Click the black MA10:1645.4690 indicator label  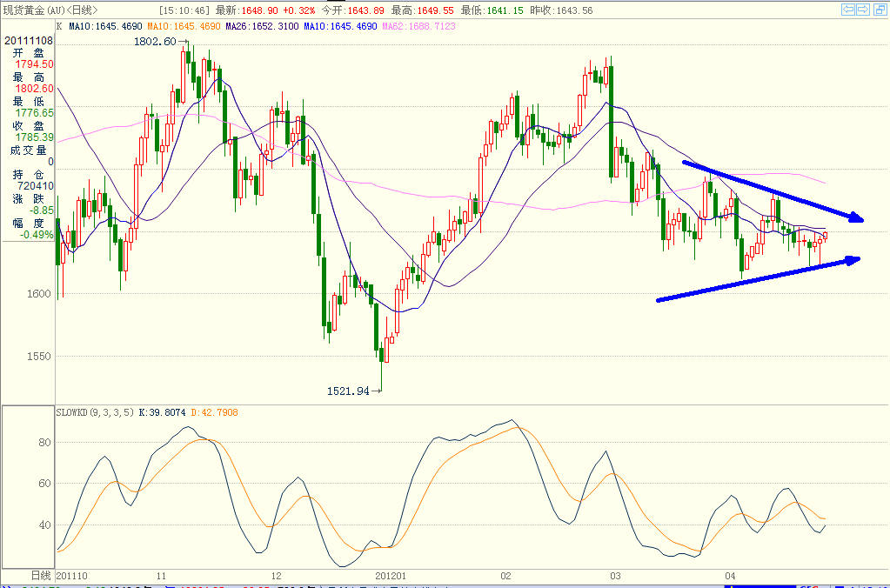pos(106,26)
